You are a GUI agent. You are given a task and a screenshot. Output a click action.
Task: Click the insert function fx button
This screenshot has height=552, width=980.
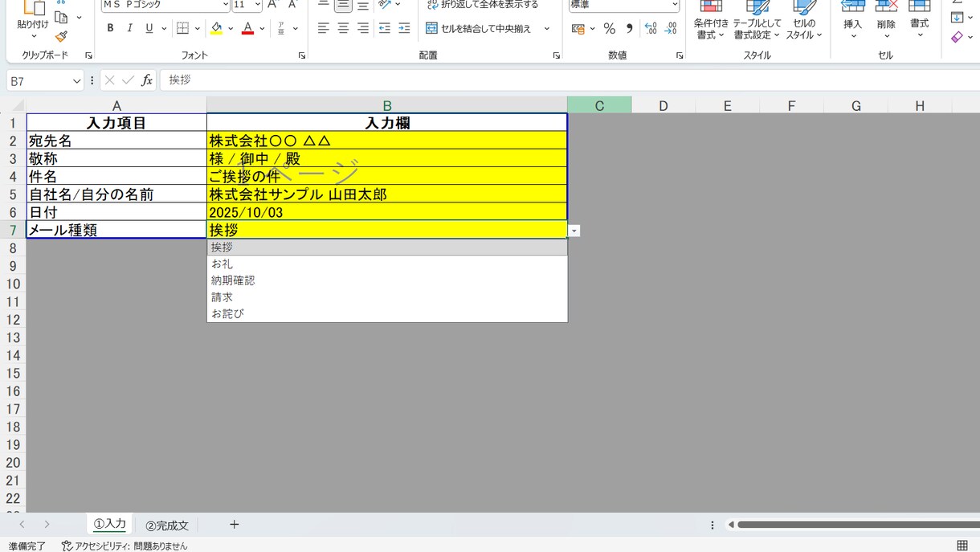pyautogui.click(x=147, y=80)
